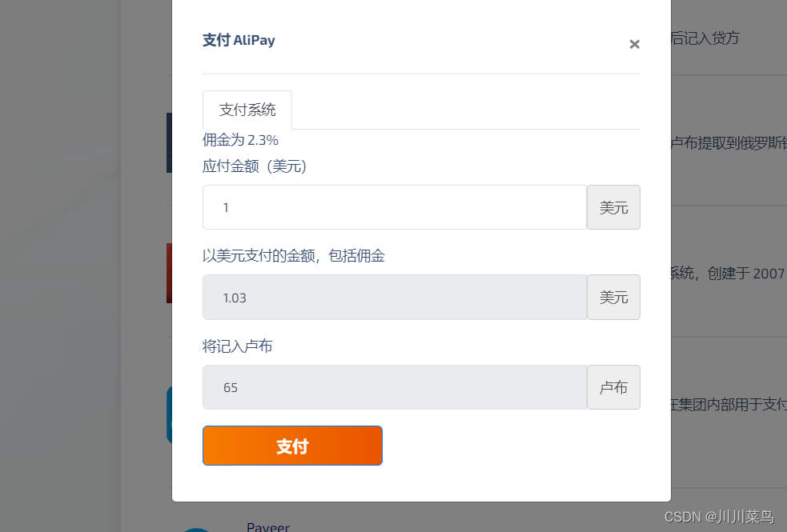Click the dialog title 支付 AliPay
The width and height of the screenshot is (787, 532).
239,40
